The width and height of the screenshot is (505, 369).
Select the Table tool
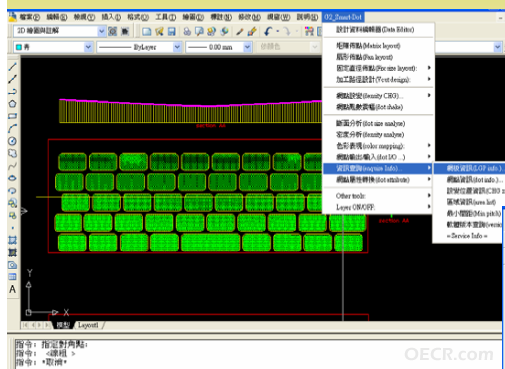[12, 277]
